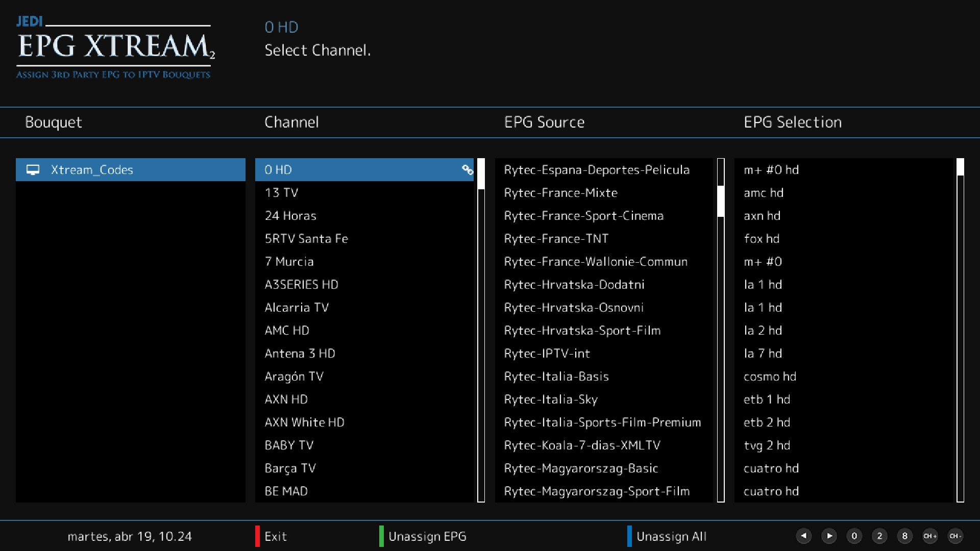Click the EPG Selection scrollbar thumb
This screenshot has height=551, width=980.
click(x=960, y=167)
